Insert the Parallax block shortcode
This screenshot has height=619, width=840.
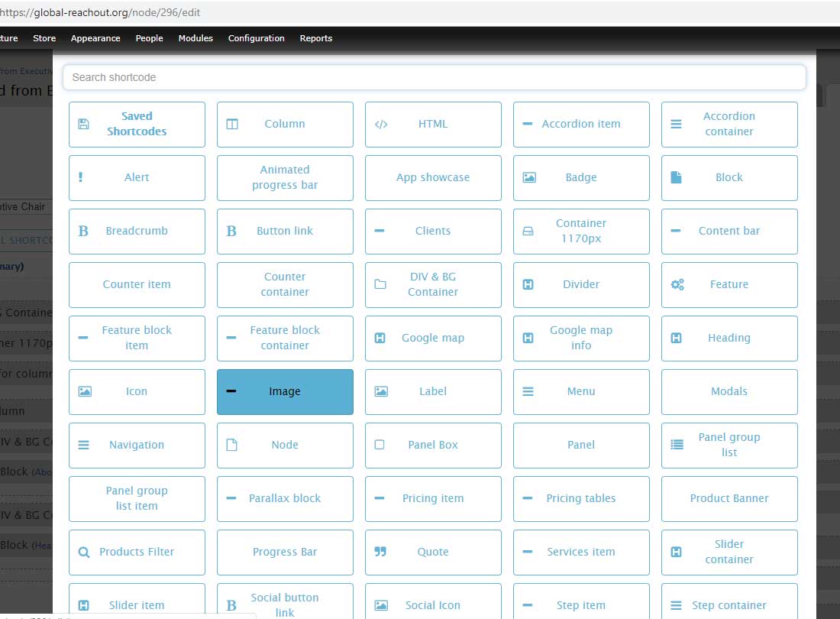(285, 499)
